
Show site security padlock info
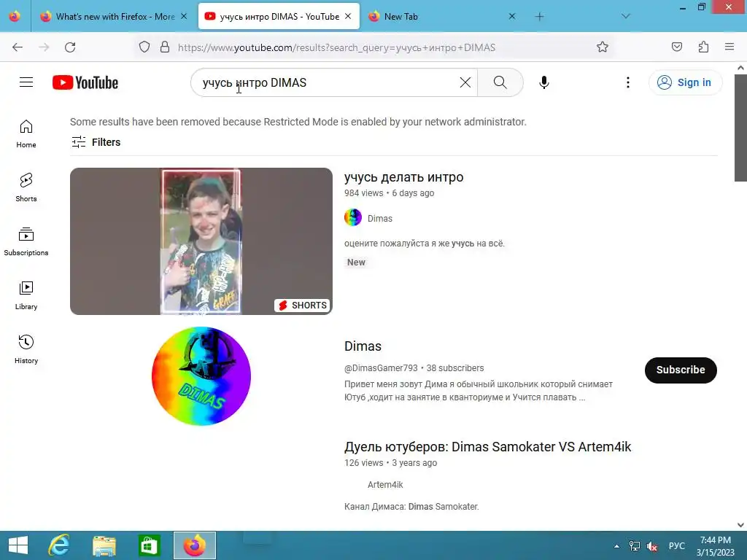(165, 47)
